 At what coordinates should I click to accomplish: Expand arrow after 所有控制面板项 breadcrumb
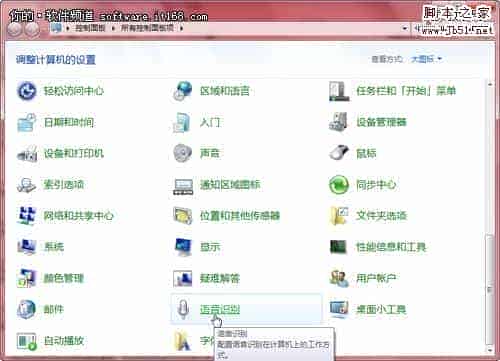[181, 28]
